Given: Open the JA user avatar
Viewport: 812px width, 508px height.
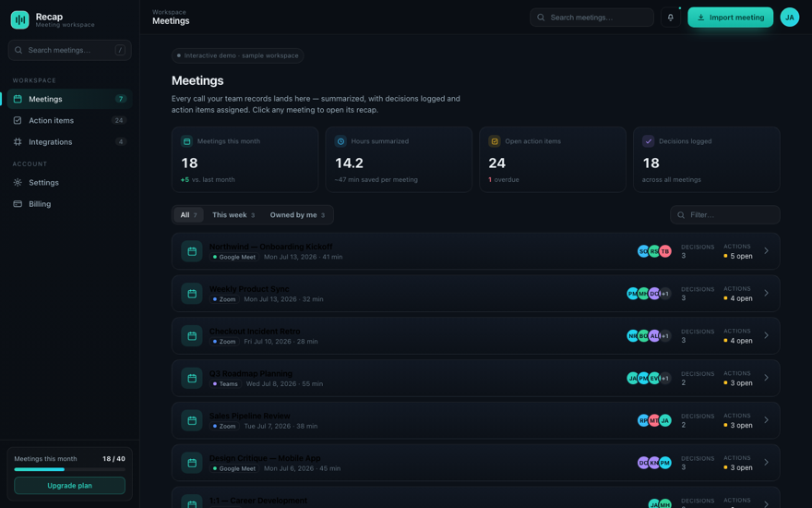Looking at the screenshot, I should 789,18.
